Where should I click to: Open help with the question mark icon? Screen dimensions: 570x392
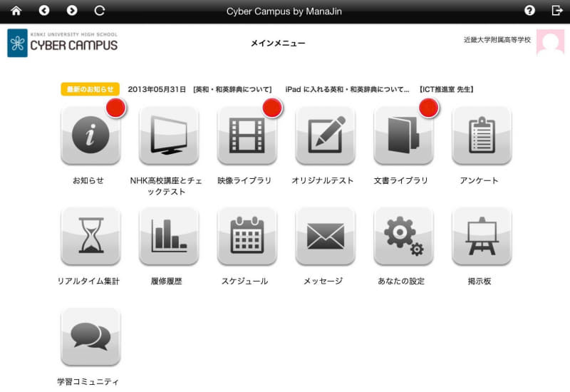pyautogui.click(x=529, y=11)
